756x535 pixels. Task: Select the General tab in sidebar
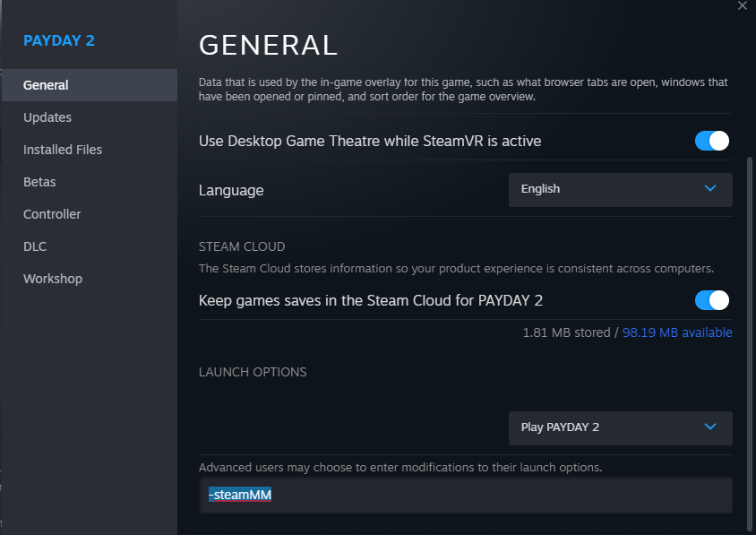(x=47, y=85)
